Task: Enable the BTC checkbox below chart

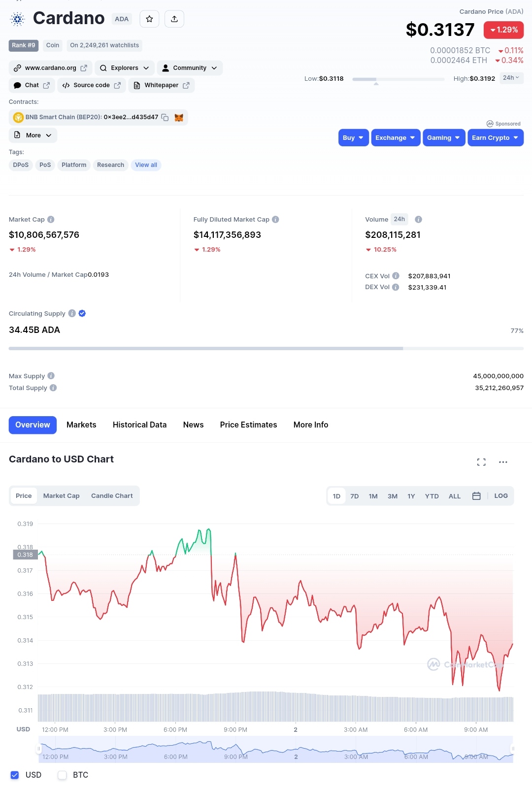Action: (62, 775)
